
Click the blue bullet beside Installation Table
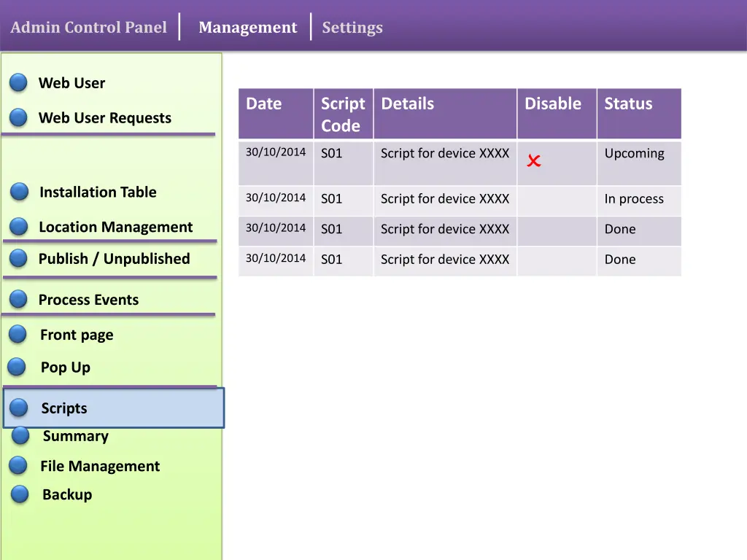(x=20, y=192)
